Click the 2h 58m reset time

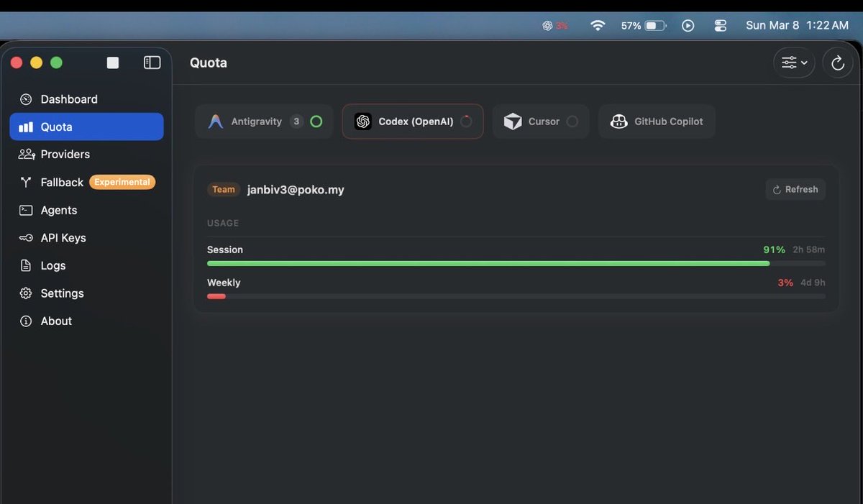coord(809,249)
